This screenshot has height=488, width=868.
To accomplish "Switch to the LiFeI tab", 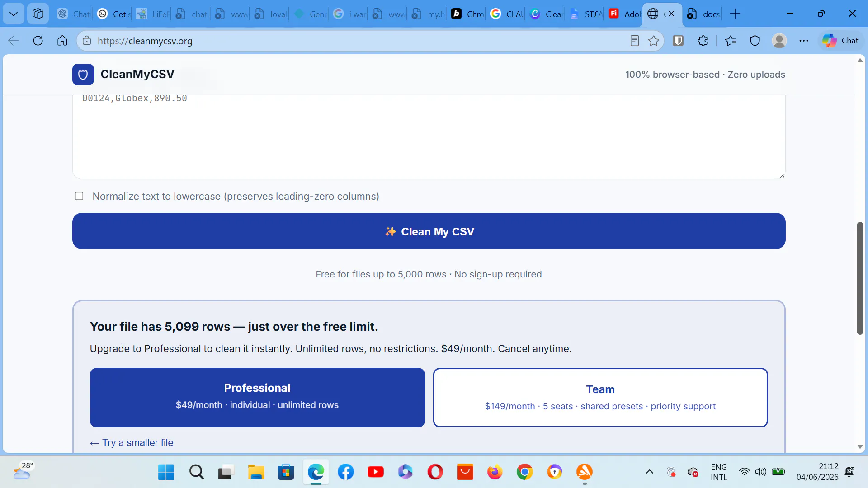I will pos(152,14).
